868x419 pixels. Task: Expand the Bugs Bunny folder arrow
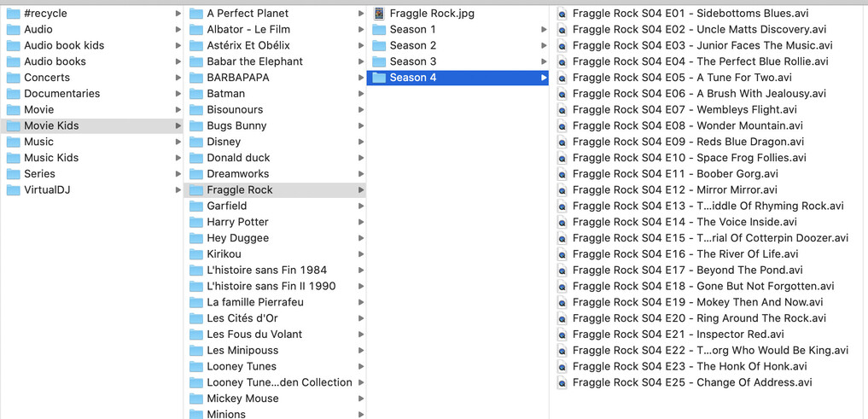[361, 125]
